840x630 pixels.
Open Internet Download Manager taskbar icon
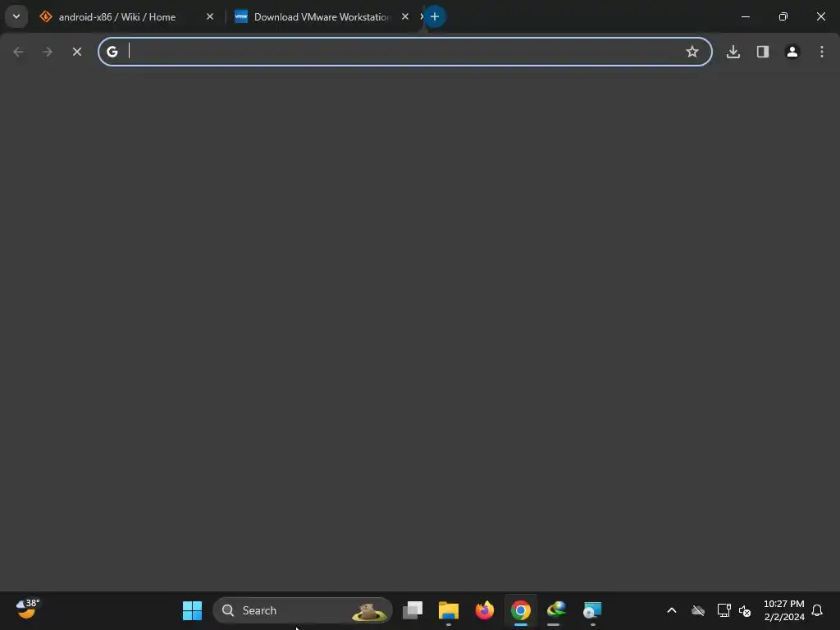click(556, 610)
